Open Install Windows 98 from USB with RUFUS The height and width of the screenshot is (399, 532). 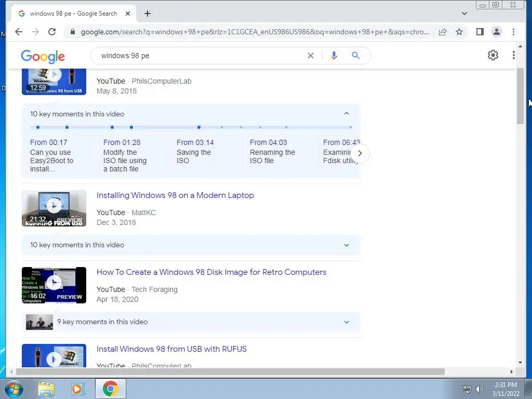(171, 349)
